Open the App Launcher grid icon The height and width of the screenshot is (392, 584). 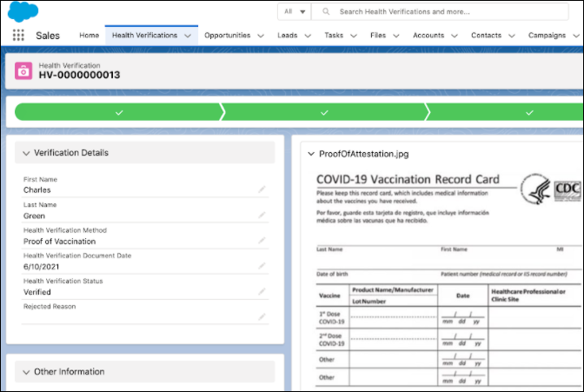point(18,35)
